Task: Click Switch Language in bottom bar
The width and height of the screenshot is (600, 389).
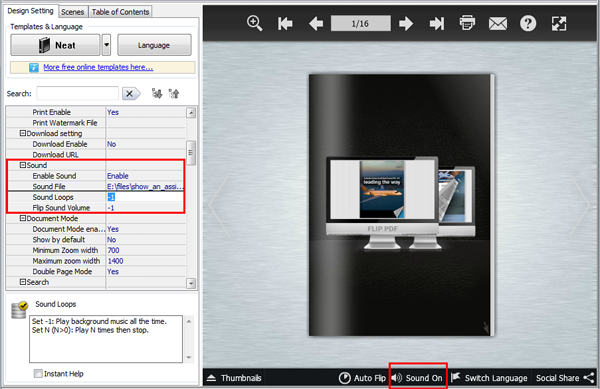Action: pyautogui.click(x=489, y=378)
